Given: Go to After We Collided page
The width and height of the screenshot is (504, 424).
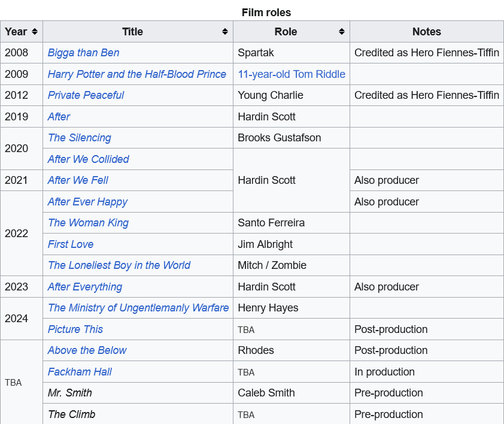Looking at the screenshot, I should (x=88, y=159).
